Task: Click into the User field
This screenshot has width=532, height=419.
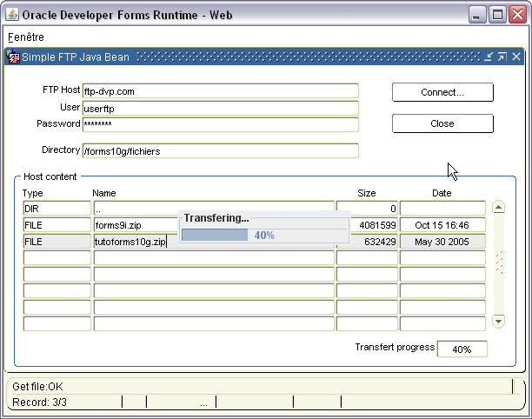Action: (x=221, y=109)
